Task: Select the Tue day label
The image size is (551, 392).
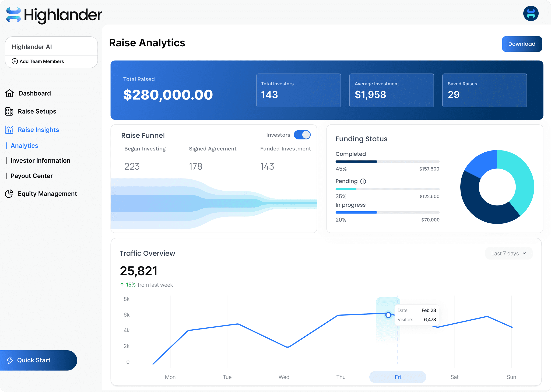Action: pos(227,377)
